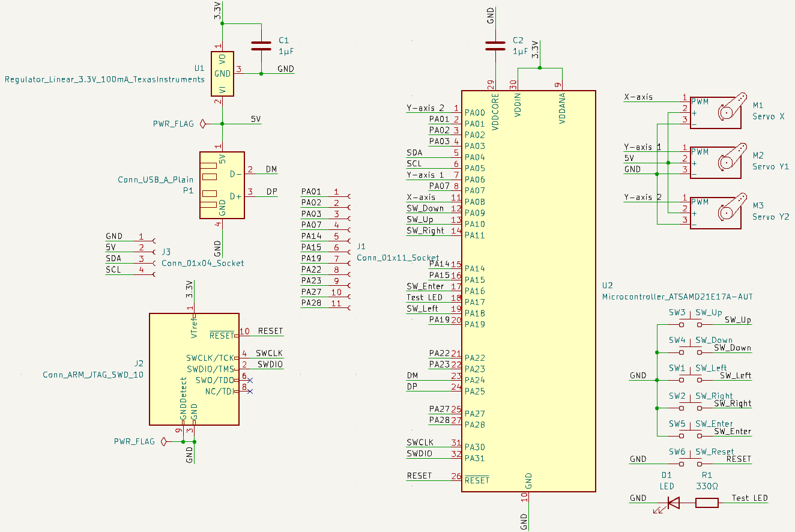Click the SW_Left net label right of SW1
795x532 pixels.
[x=736, y=375]
